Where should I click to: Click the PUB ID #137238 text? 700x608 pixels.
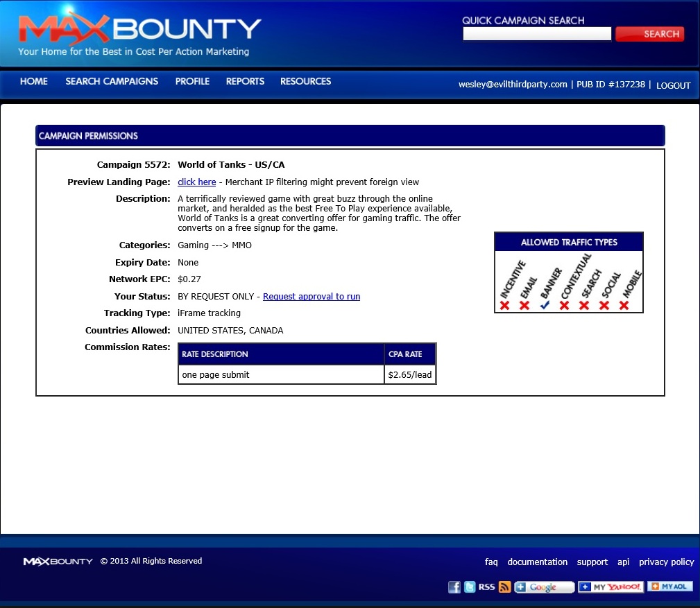[611, 85]
